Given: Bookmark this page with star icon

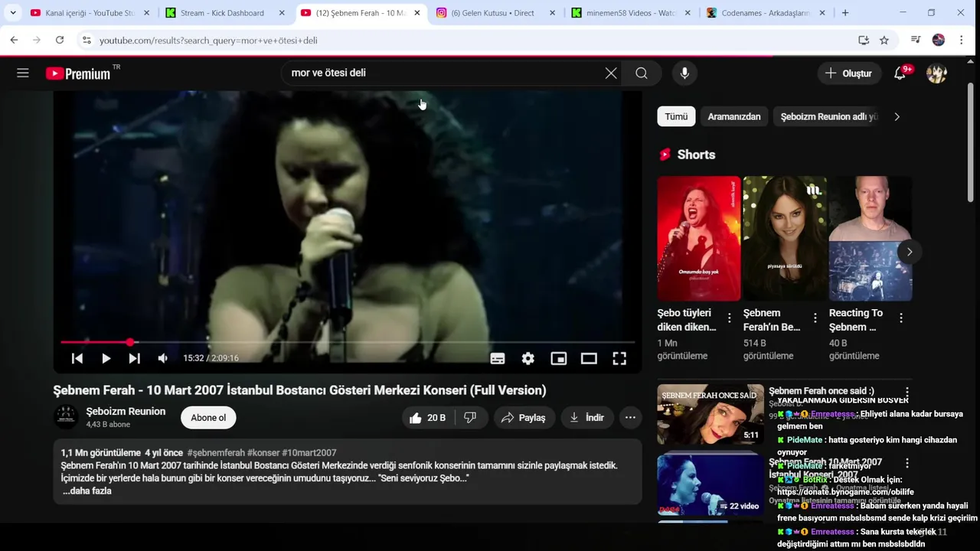Looking at the screenshot, I should (884, 40).
